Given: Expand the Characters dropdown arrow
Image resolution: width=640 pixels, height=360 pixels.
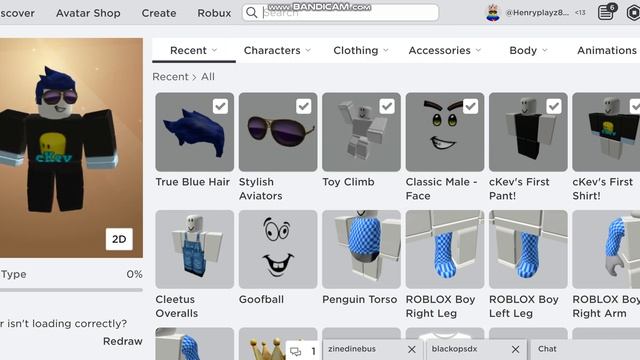Looking at the screenshot, I should click(x=308, y=50).
